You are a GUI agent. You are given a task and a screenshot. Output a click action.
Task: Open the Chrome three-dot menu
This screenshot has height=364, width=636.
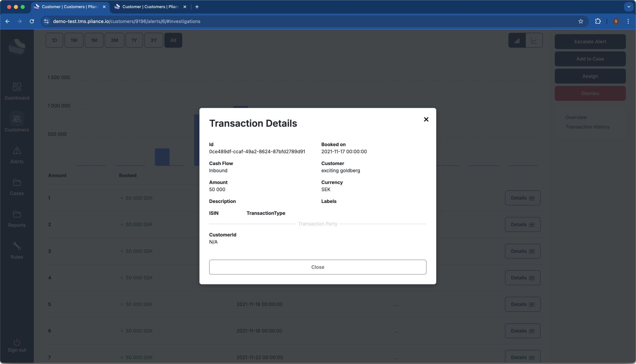pyautogui.click(x=628, y=21)
